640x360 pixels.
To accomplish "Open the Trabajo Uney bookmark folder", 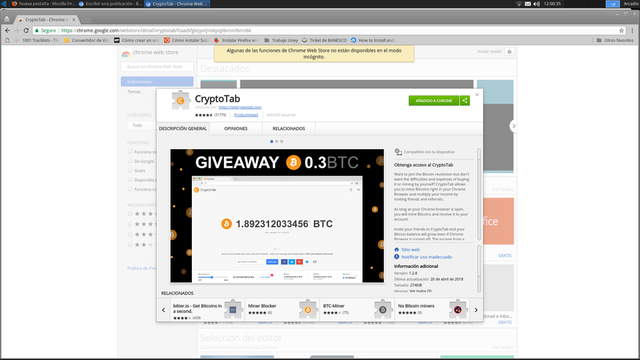I will coord(281,40).
